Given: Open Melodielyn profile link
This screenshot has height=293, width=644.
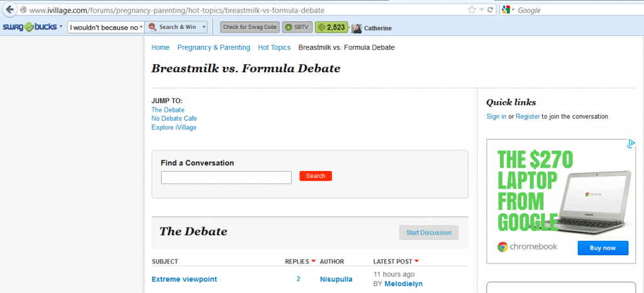Looking at the screenshot, I should (x=403, y=284).
